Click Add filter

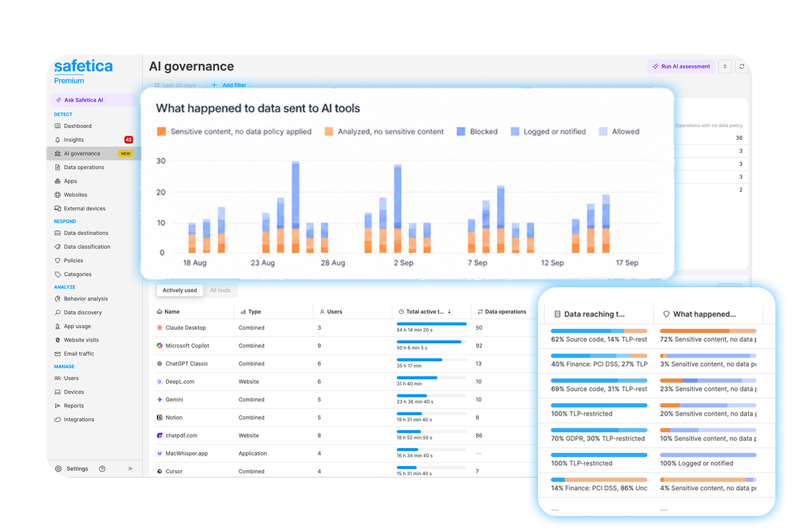(x=228, y=85)
